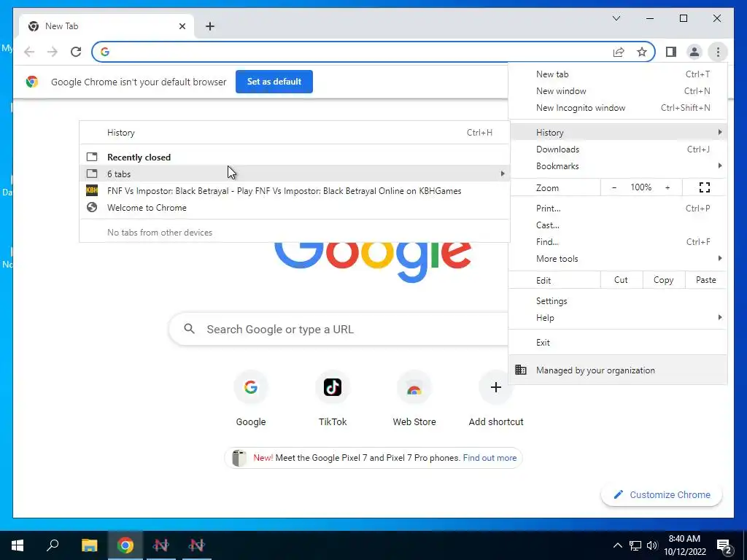This screenshot has height=560, width=747.
Task: Follow the Find out more link
Action: pyautogui.click(x=489, y=458)
